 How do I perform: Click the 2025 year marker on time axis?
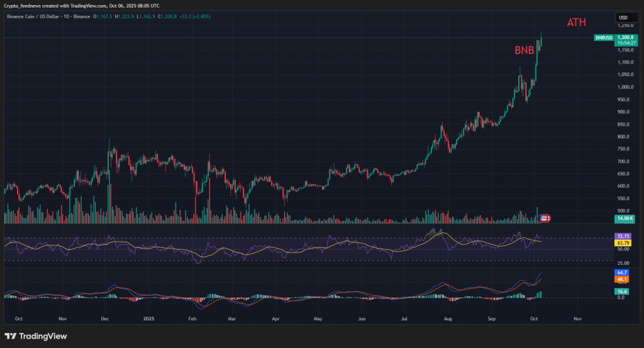click(148, 319)
